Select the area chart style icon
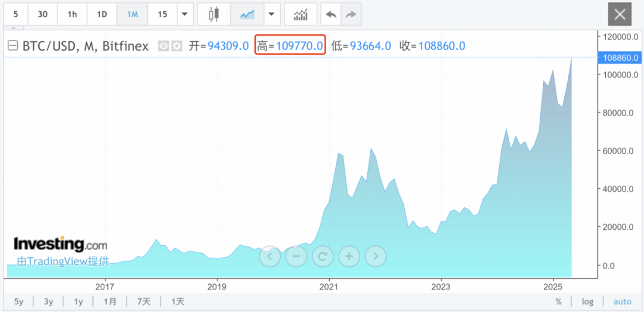 [247, 14]
